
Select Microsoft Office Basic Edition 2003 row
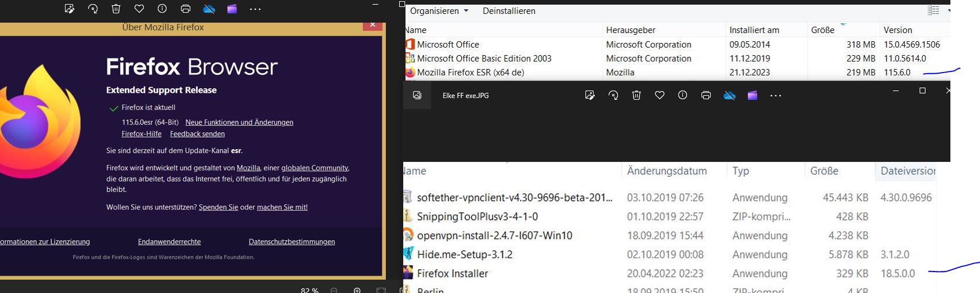point(677,59)
